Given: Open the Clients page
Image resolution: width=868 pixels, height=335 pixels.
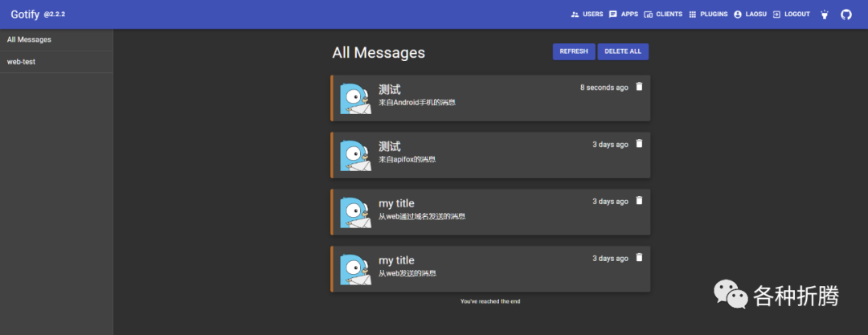Looking at the screenshot, I should [x=662, y=14].
